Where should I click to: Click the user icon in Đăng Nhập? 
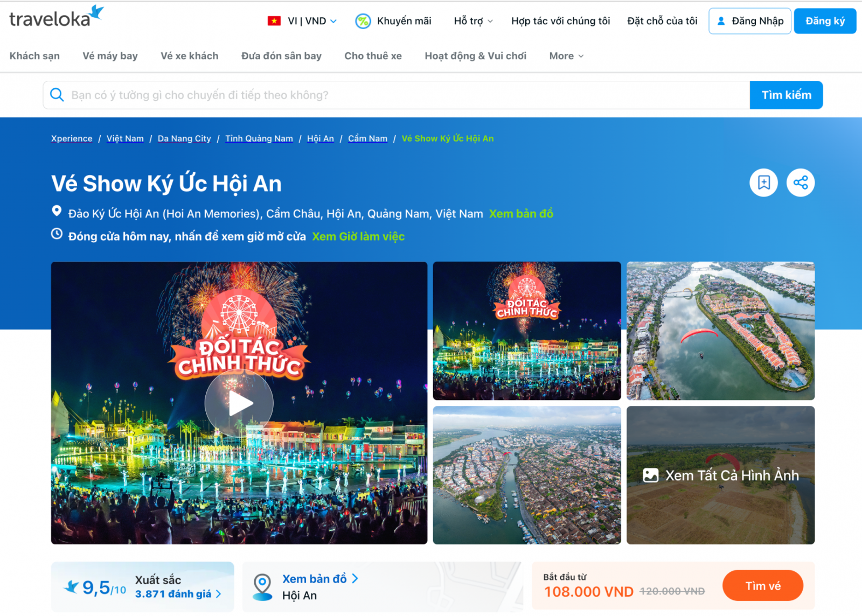pyautogui.click(x=721, y=21)
